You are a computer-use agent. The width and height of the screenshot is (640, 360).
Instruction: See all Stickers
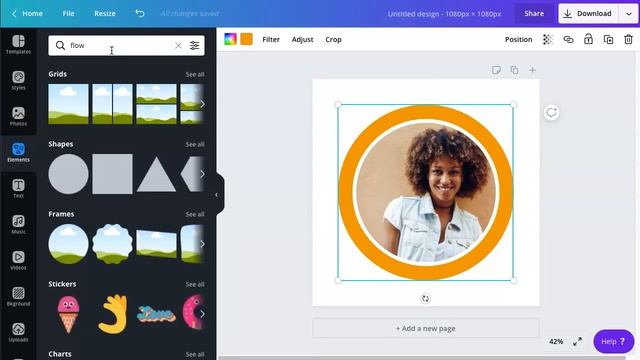195,284
